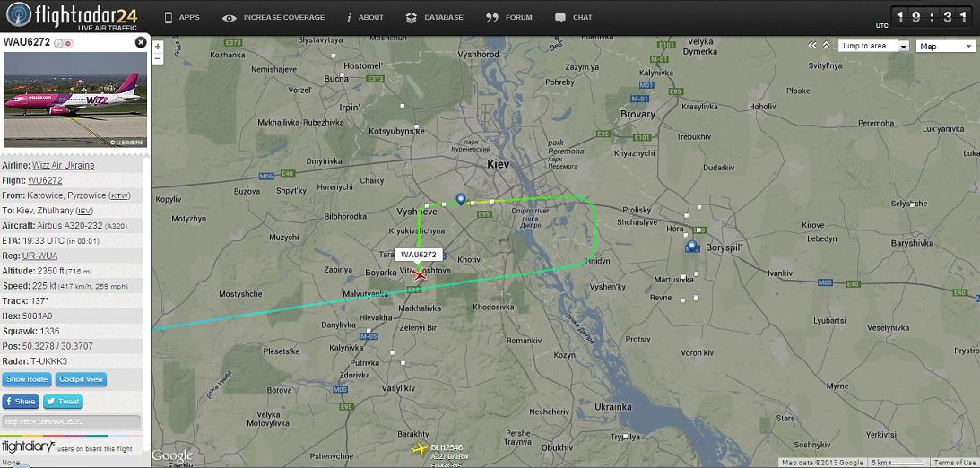The height and width of the screenshot is (468, 980).
Task: Hide the top bar with the double-up arrows
Action: [827, 46]
